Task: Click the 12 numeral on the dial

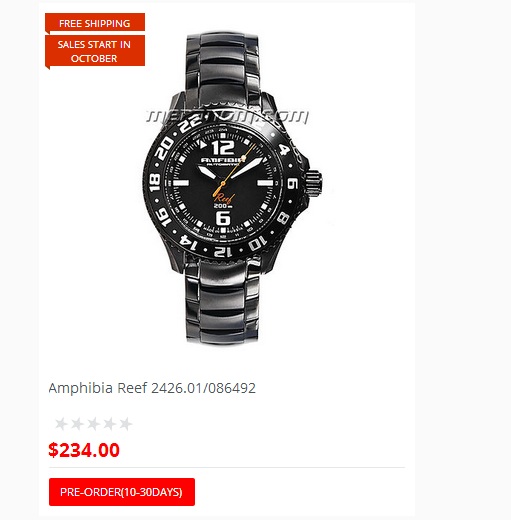Action: point(223,147)
